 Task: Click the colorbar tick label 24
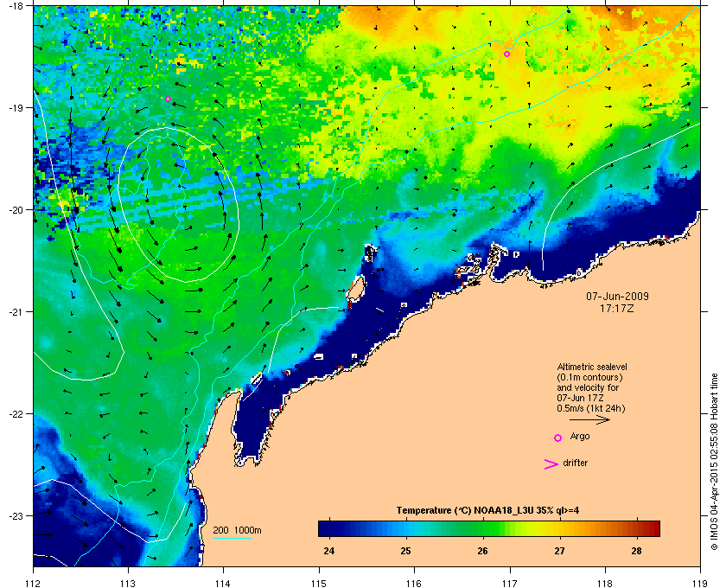329,551
